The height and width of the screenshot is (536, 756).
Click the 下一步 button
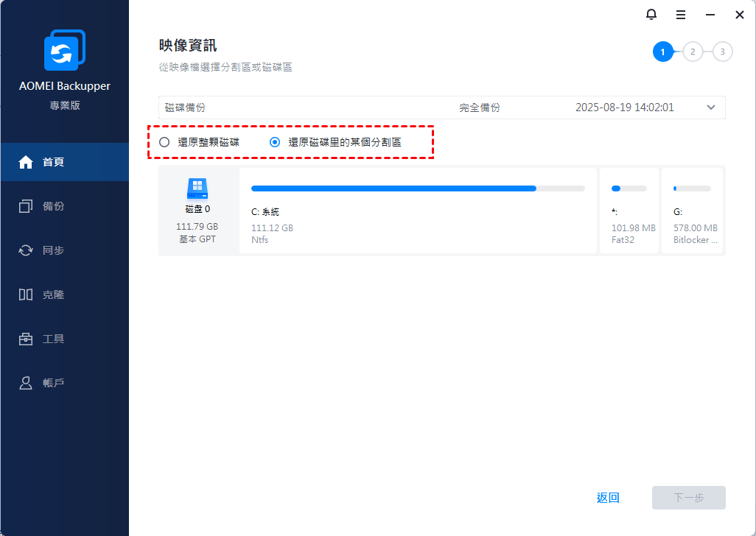point(688,498)
